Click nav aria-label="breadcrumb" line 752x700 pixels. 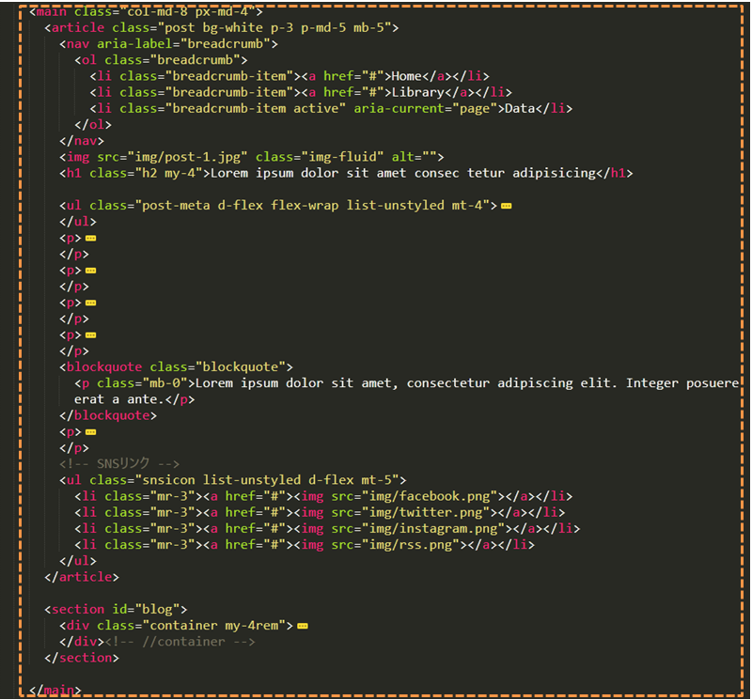point(169,44)
